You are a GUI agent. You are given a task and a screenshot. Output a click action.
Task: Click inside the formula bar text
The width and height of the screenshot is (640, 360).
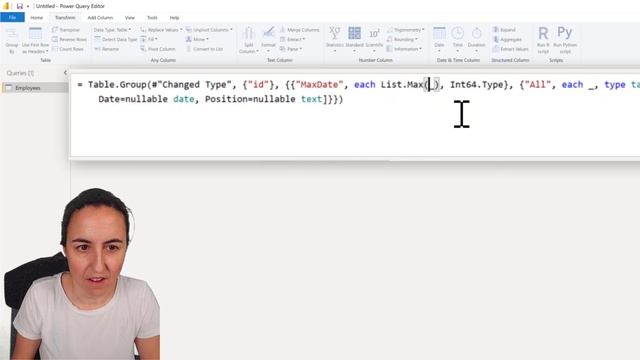355,115
